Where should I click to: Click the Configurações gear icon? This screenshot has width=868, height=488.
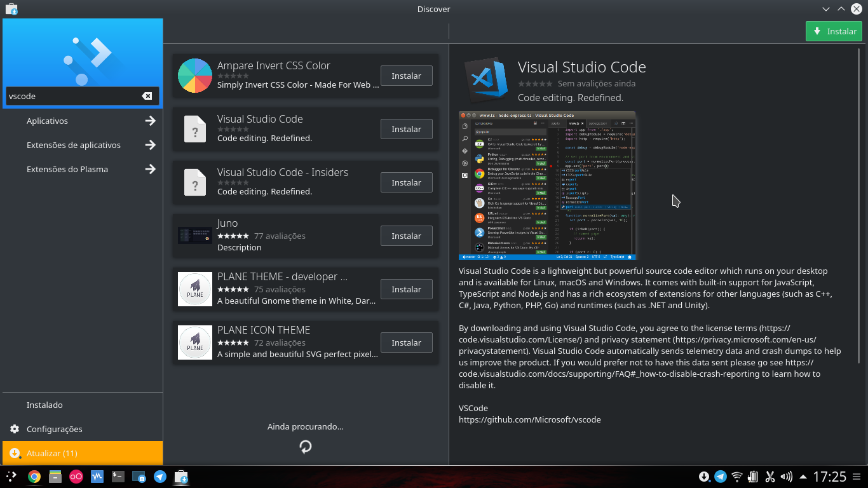pyautogui.click(x=14, y=429)
